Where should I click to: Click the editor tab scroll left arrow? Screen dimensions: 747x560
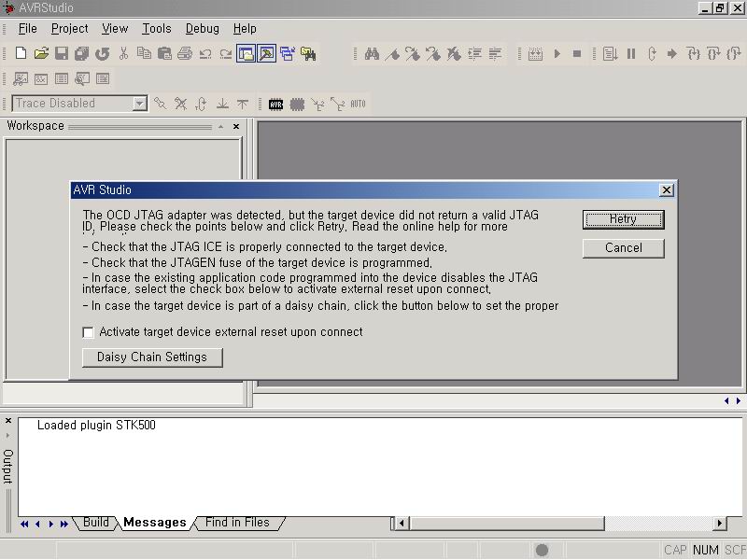(726, 401)
